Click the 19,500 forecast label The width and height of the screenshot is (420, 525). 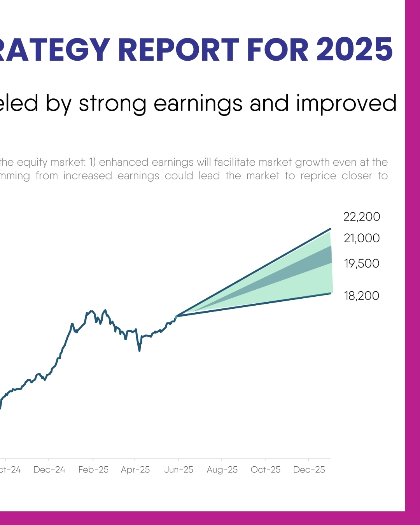tap(362, 263)
